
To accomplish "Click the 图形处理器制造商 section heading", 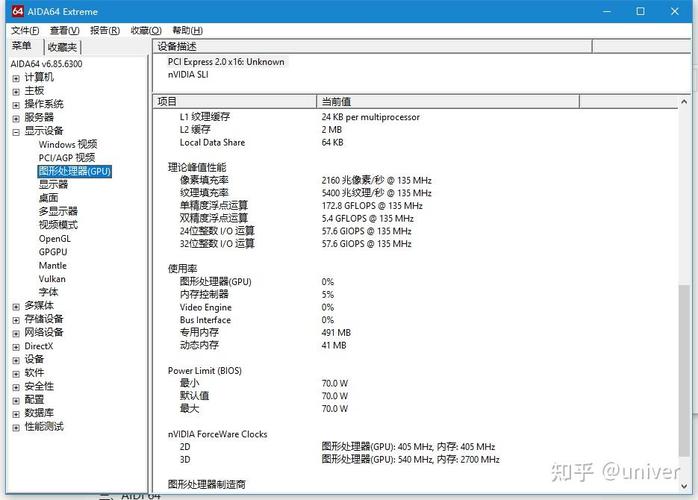I will [207, 484].
